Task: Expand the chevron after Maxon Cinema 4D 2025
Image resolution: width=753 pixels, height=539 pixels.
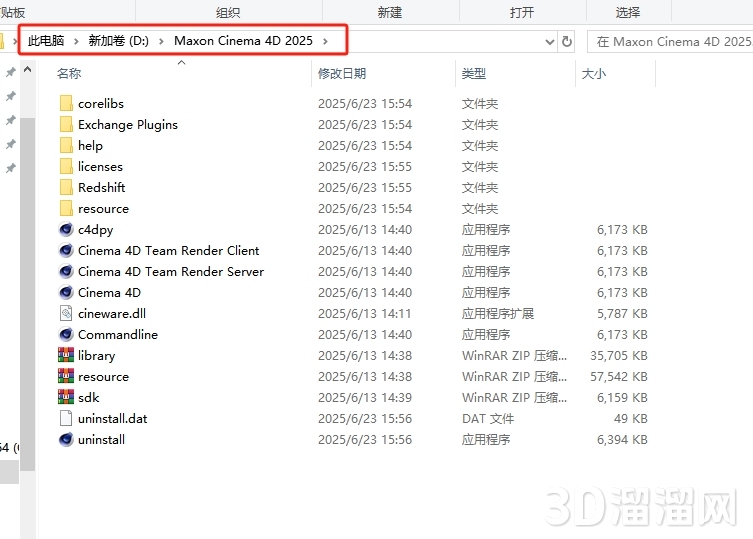Action: coord(325,41)
